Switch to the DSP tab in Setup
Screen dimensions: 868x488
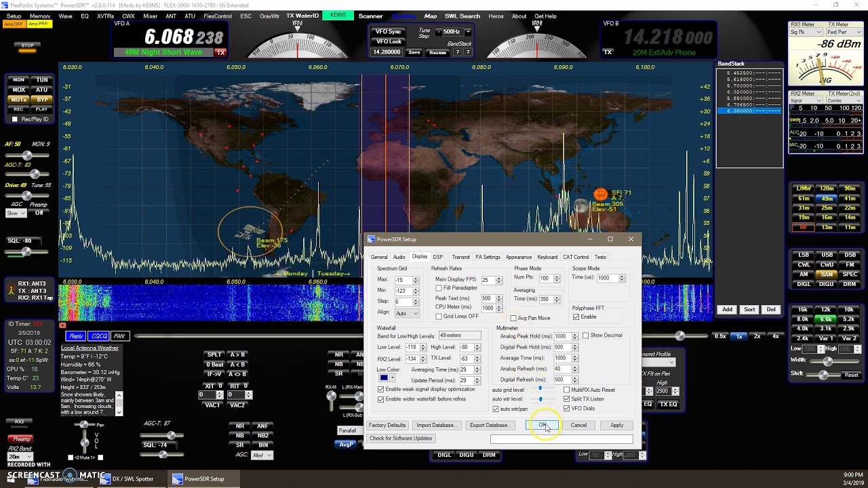point(438,257)
